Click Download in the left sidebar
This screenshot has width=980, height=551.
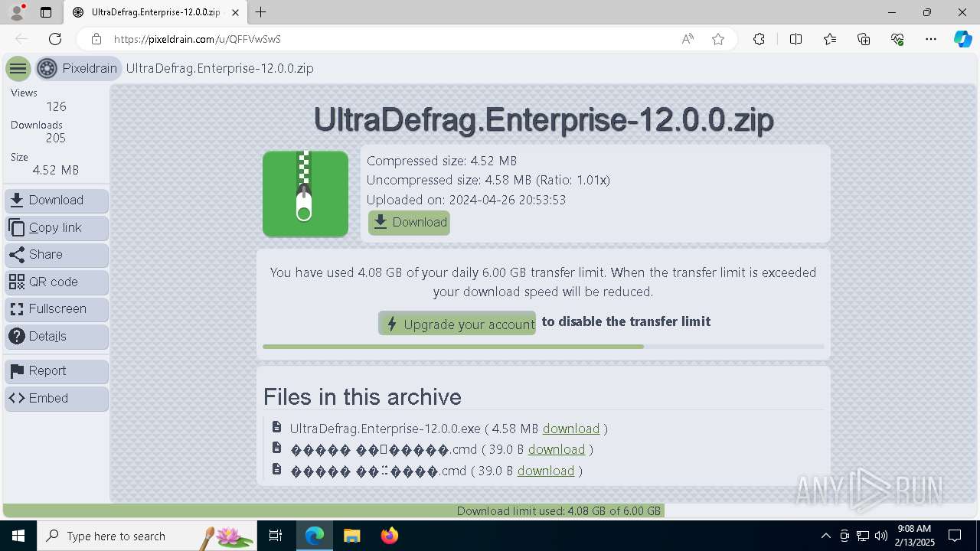click(x=57, y=201)
